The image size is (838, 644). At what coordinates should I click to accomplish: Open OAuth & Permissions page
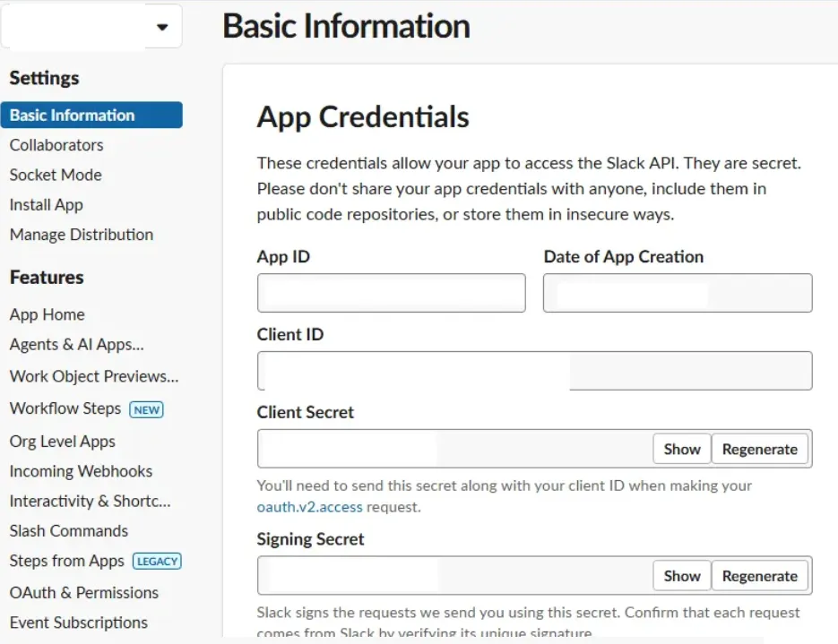(84, 593)
